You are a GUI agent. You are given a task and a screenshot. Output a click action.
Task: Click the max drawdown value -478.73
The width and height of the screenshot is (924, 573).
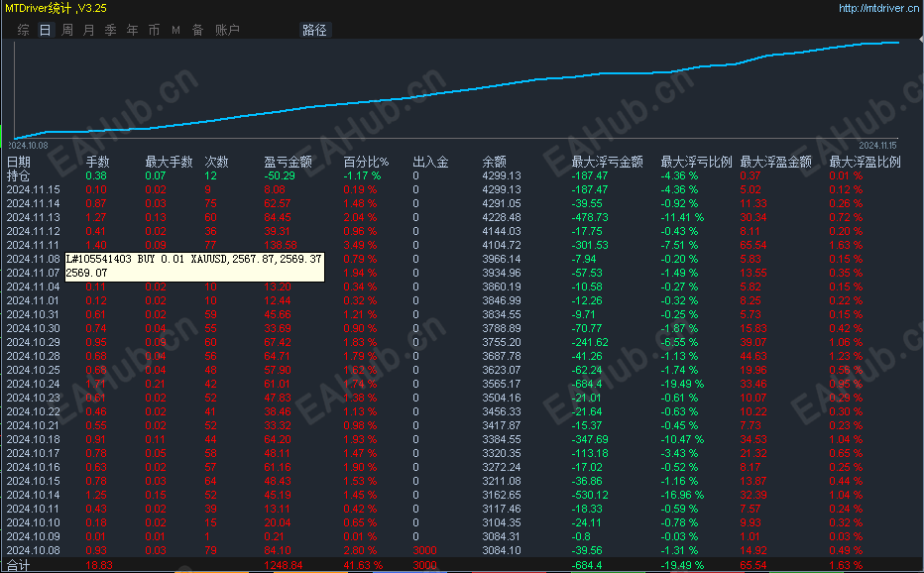pyautogui.click(x=590, y=217)
